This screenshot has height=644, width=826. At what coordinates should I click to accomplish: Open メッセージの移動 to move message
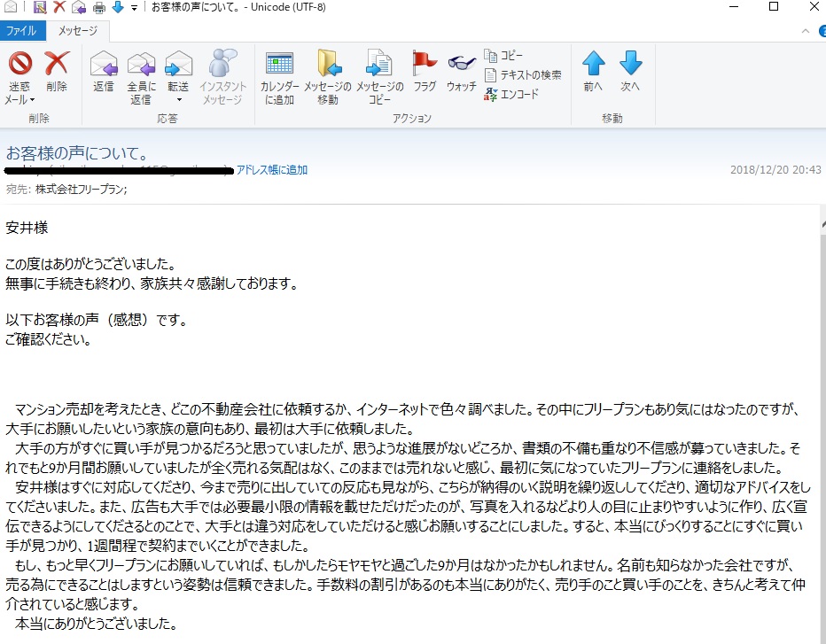coord(328,78)
